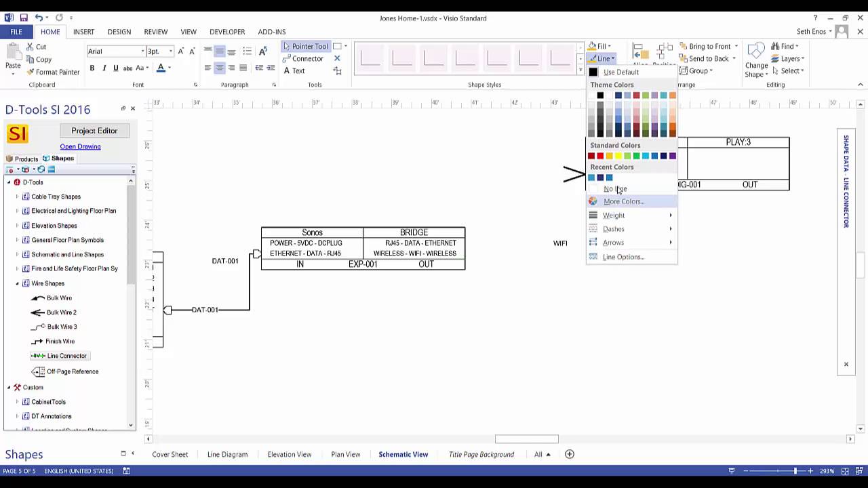Click the bullets list icon
The image size is (868, 488).
tap(247, 52)
